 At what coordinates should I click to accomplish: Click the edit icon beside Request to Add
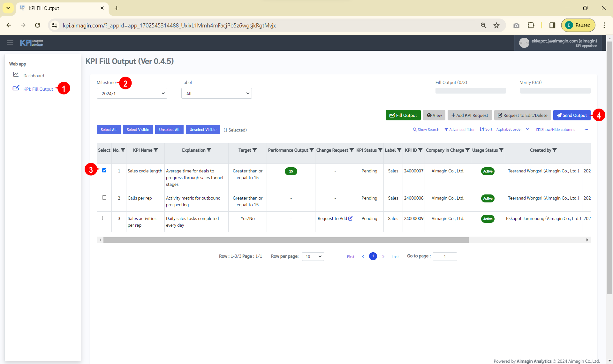pyautogui.click(x=350, y=218)
